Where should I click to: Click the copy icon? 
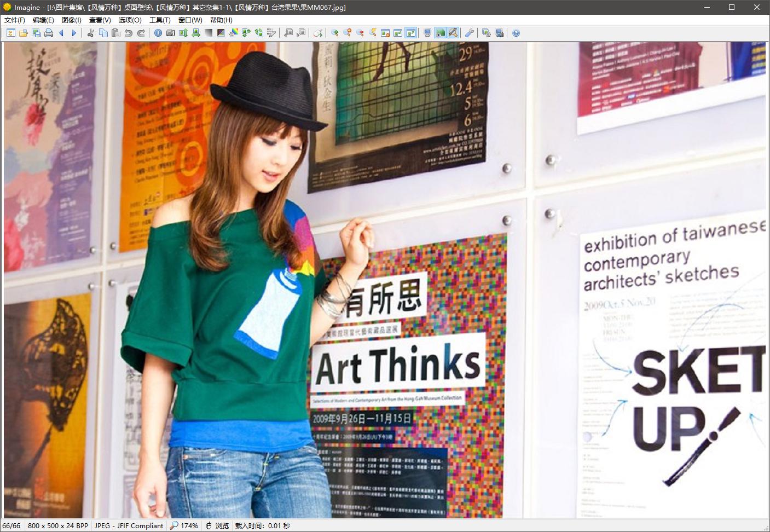tap(103, 33)
